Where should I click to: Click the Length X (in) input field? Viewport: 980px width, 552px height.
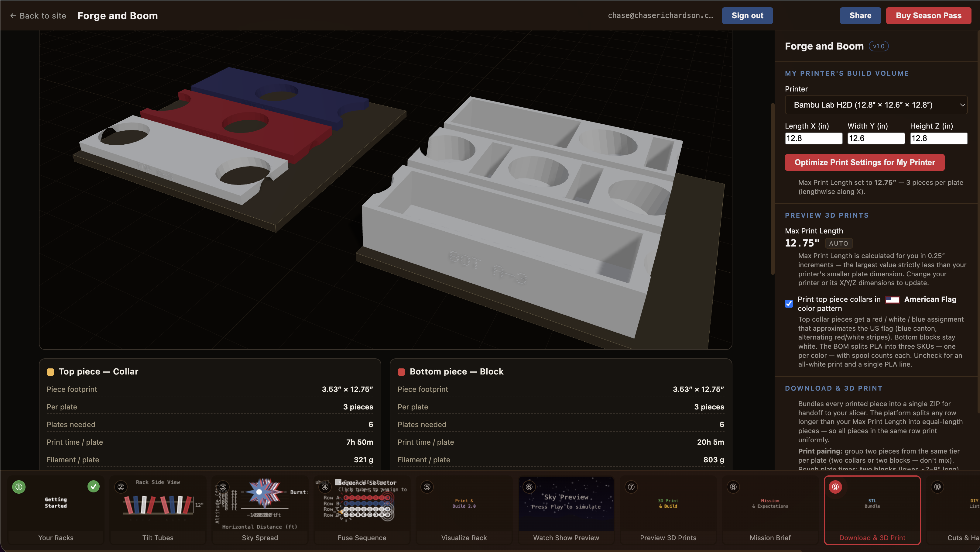coord(813,138)
